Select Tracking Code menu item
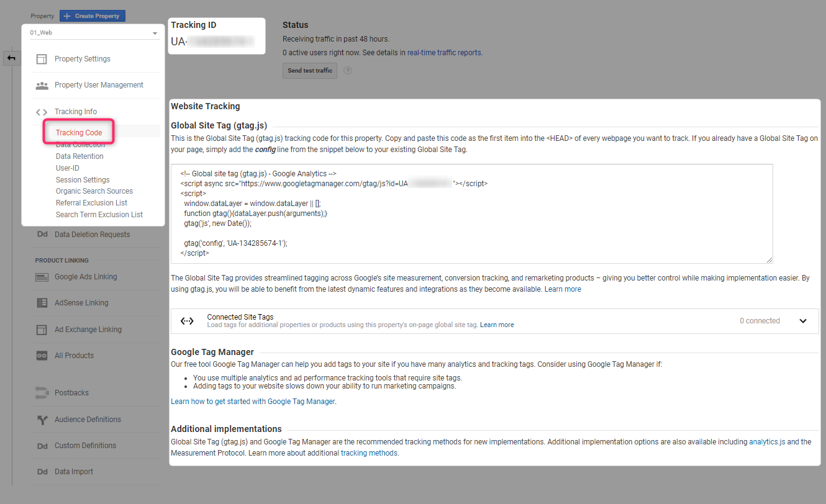Viewport: 826px width, 504px height. tap(79, 133)
